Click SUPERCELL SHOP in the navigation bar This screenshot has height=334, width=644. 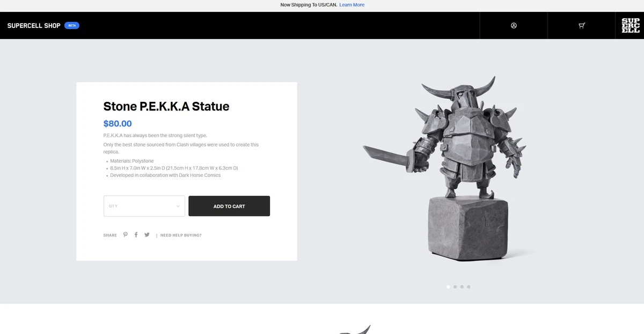34,25
